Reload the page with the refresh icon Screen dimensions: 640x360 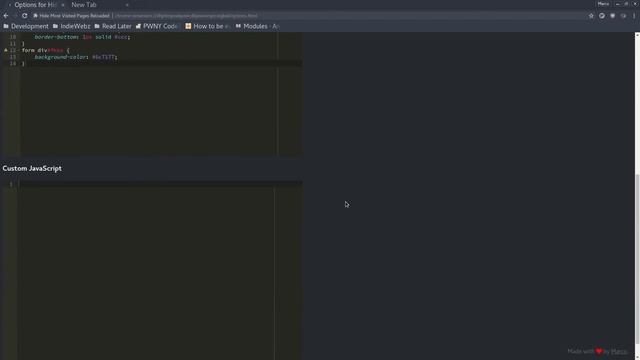(x=24, y=16)
